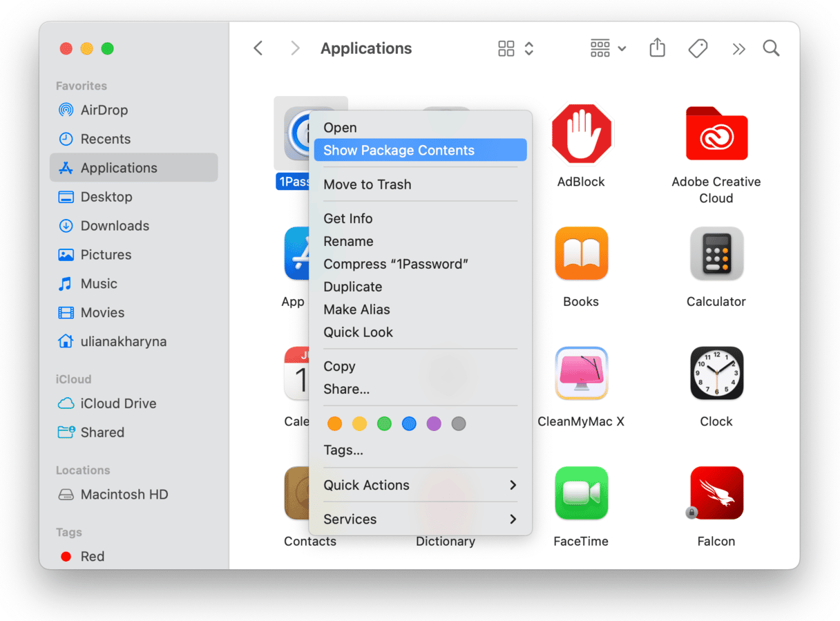Open the icon view switcher

pyautogui.click(x=516, y=48)
